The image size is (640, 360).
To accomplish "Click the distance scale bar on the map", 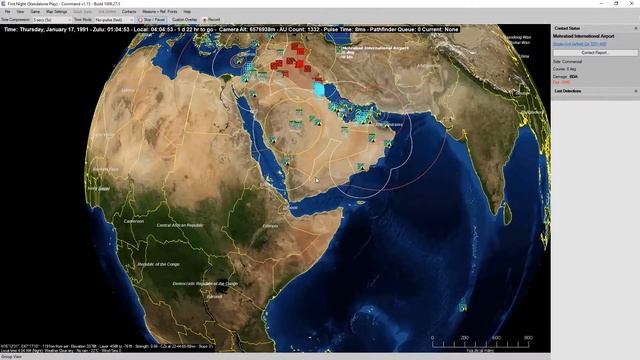I will (482, 343).
